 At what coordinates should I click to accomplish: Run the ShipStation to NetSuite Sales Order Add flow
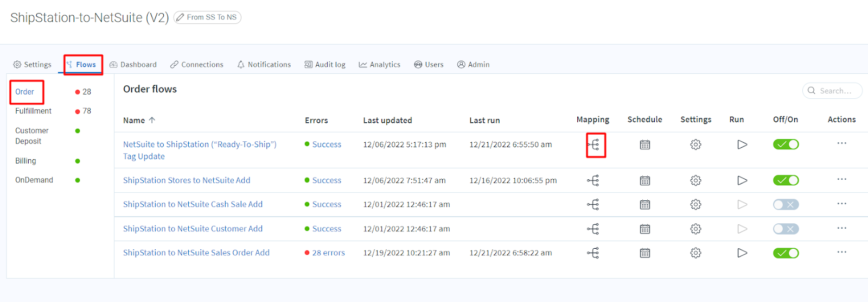coord(742,253)
